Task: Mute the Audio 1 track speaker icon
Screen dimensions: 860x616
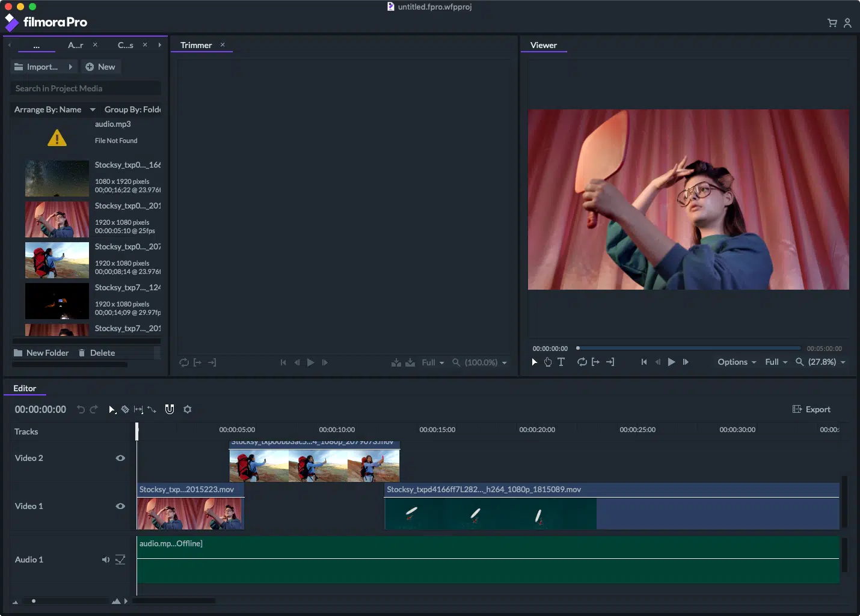Action: pos(106,560)
